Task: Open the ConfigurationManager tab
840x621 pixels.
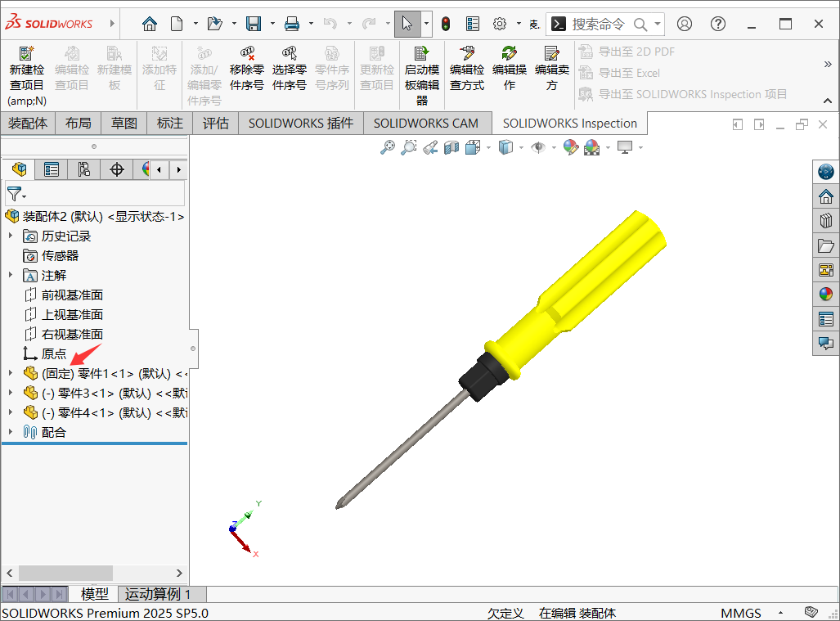Action: coord(84,170)
